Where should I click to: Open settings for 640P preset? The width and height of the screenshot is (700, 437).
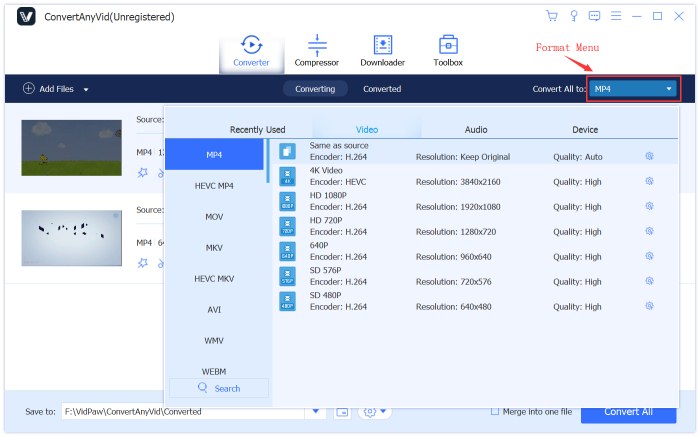pos(649,256)
